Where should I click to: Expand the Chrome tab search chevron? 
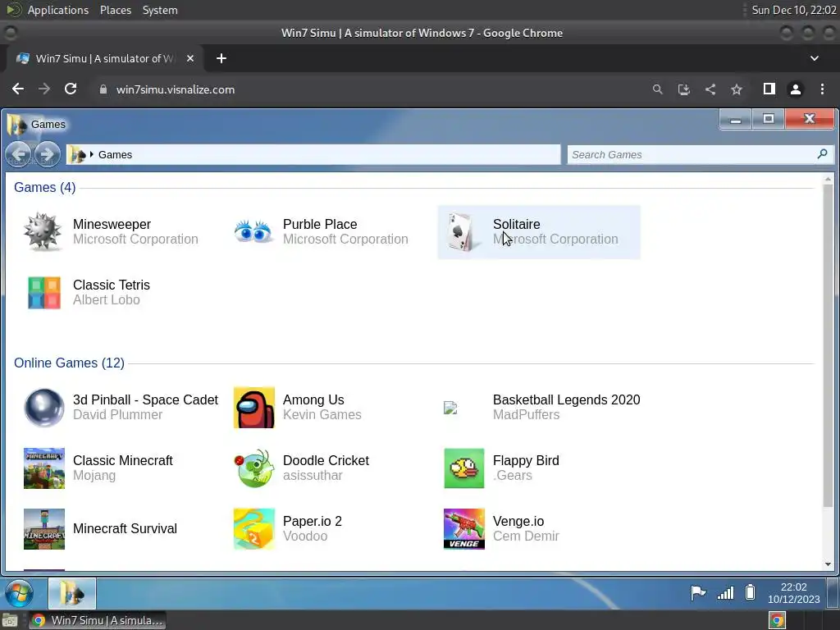(815, 58)
